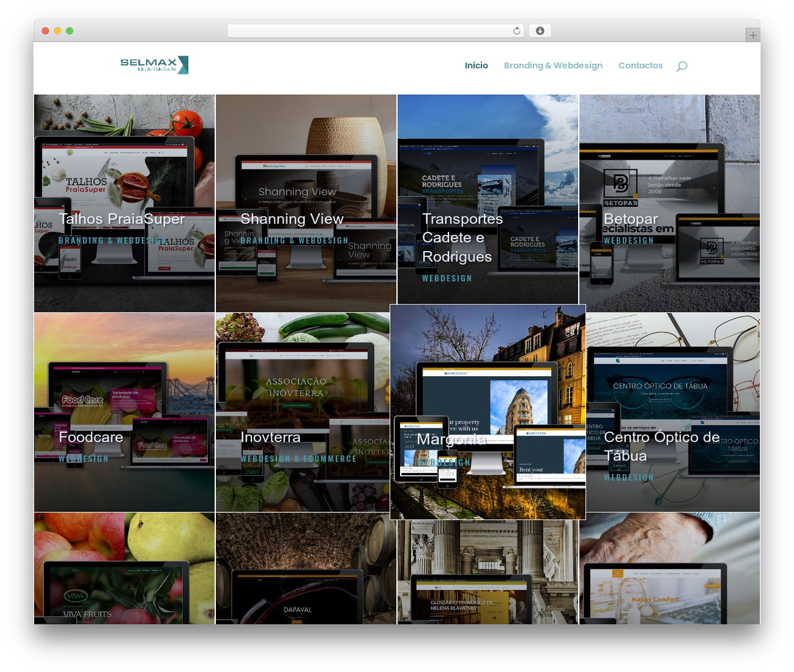Open the Shanning View project title
Image resolution: width=794 pixels, height=672 pixels.
click(x=292, y=219)
